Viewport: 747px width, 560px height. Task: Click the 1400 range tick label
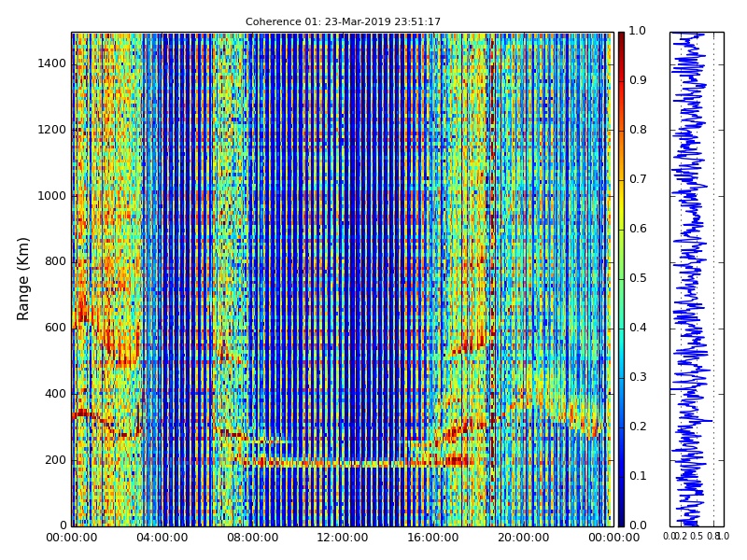click(x=52, y=63)
